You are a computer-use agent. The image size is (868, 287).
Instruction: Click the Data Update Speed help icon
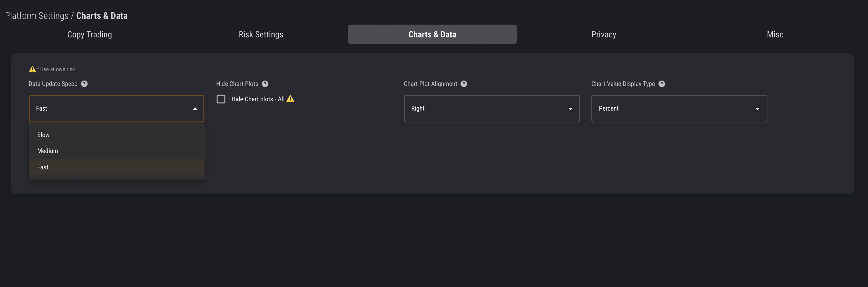[84, 84]
